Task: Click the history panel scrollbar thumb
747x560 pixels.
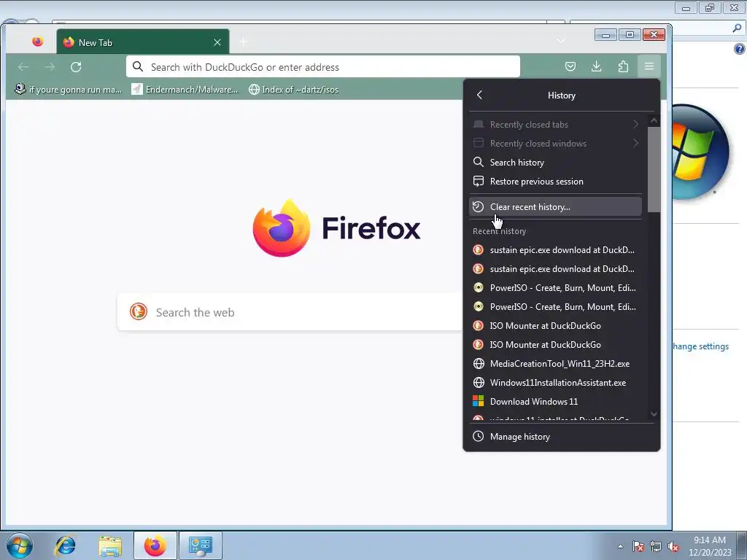Action: pyautogui.click(x=654, y=169)
